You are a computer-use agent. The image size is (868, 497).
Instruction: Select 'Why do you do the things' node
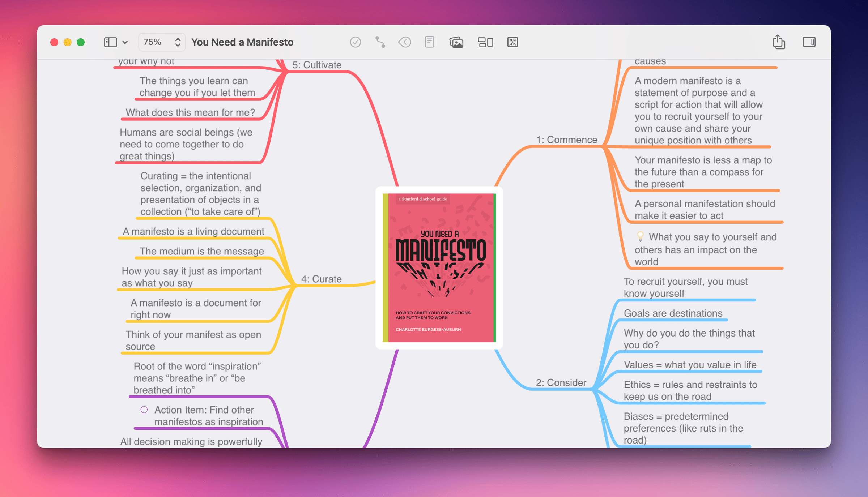689,339
